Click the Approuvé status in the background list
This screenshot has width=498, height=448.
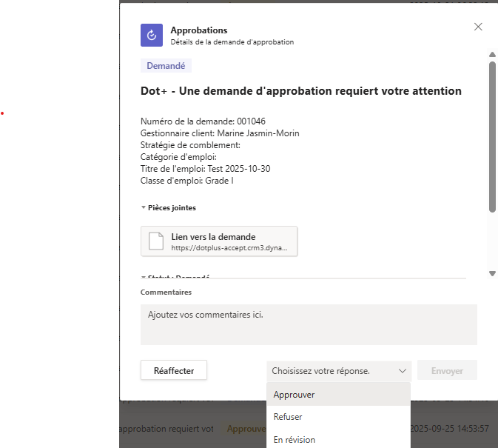click(242, 429)
